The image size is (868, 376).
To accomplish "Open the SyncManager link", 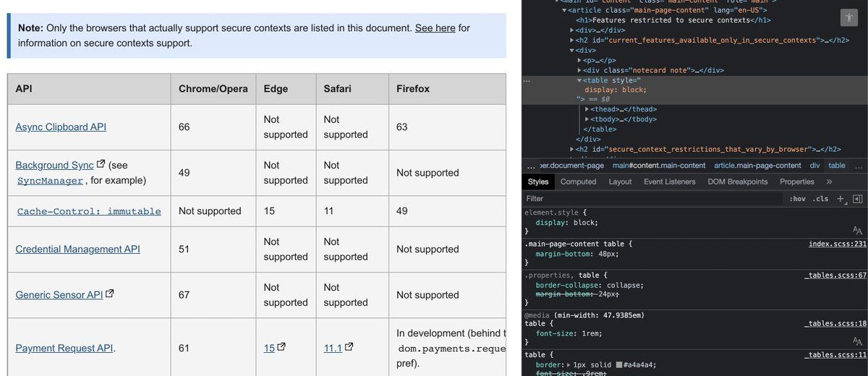I will pyautogui.click(x=51, y=180).
